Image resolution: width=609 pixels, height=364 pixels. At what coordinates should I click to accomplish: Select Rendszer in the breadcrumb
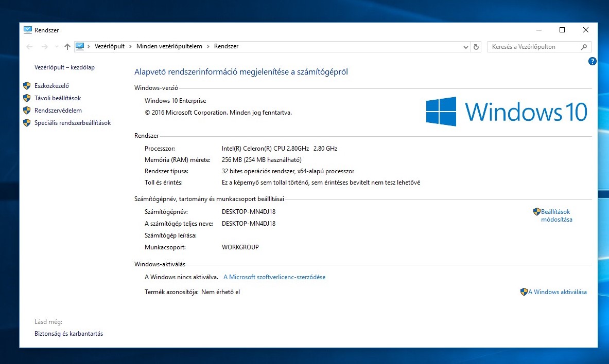[226, 46]
